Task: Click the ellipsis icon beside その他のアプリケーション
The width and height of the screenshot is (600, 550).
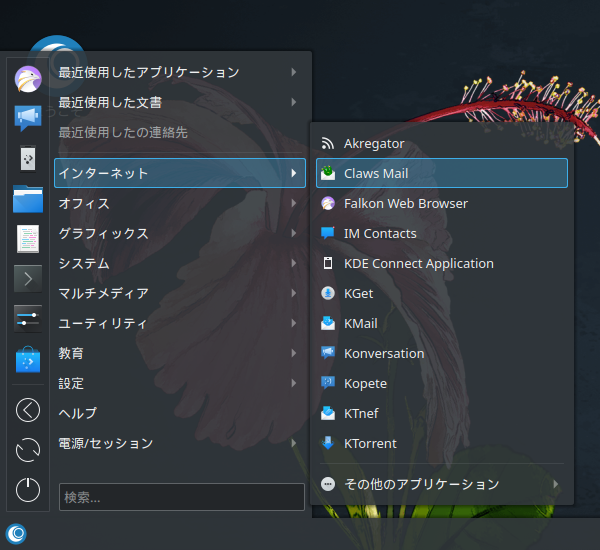Action: pos(328,484)
